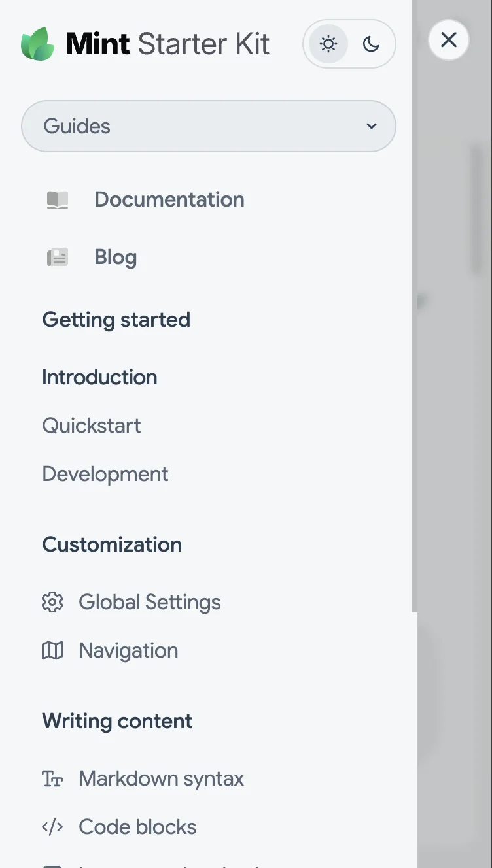Open the Introduction page
Image resolution: width=492 pixels, height=868 pixels.
[99, 377]
